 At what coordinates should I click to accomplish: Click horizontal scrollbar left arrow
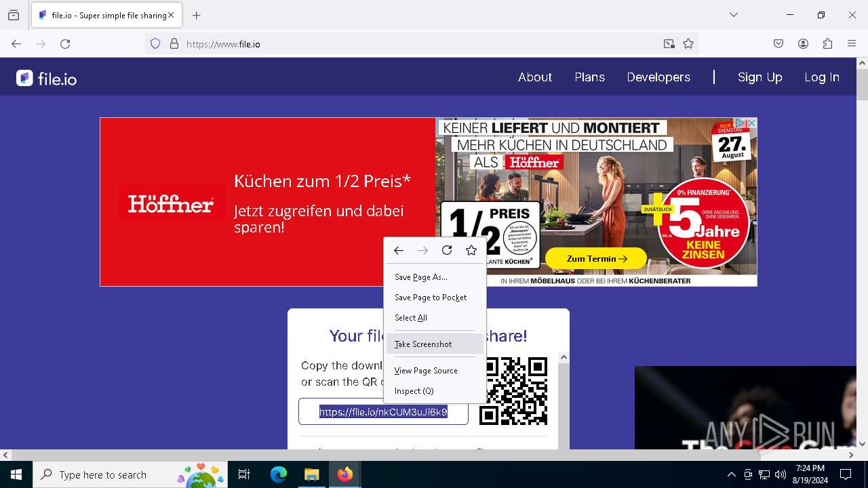[x=5, y=455]
